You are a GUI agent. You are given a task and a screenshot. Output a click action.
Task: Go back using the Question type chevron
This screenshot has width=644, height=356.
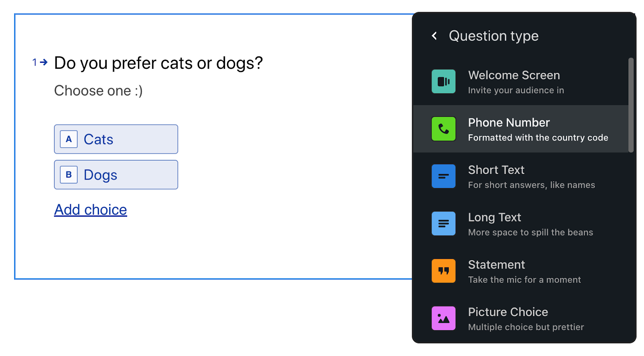click(x=434, y=36)
